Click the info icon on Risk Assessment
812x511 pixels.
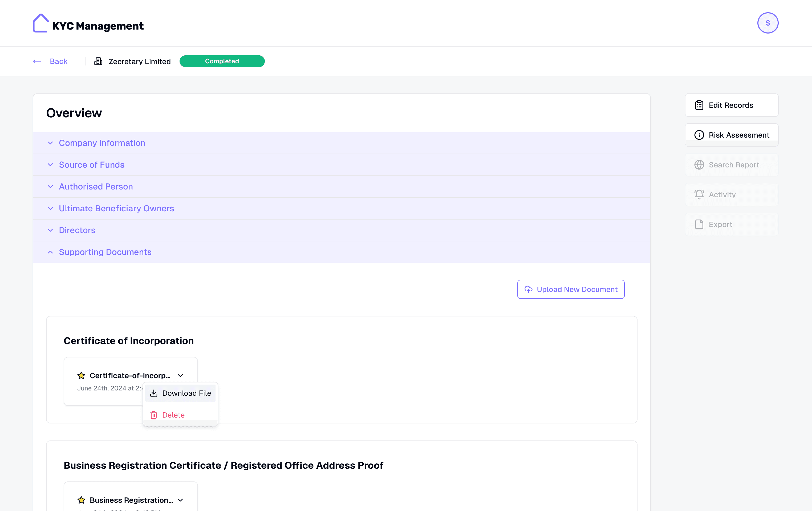coord(699,135)
